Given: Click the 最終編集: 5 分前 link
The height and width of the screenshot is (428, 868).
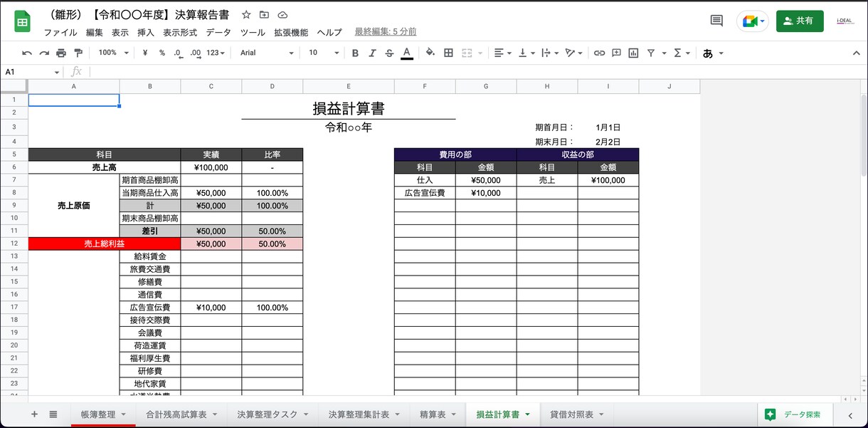Looking at the screenshot, I should pos(386,31).
